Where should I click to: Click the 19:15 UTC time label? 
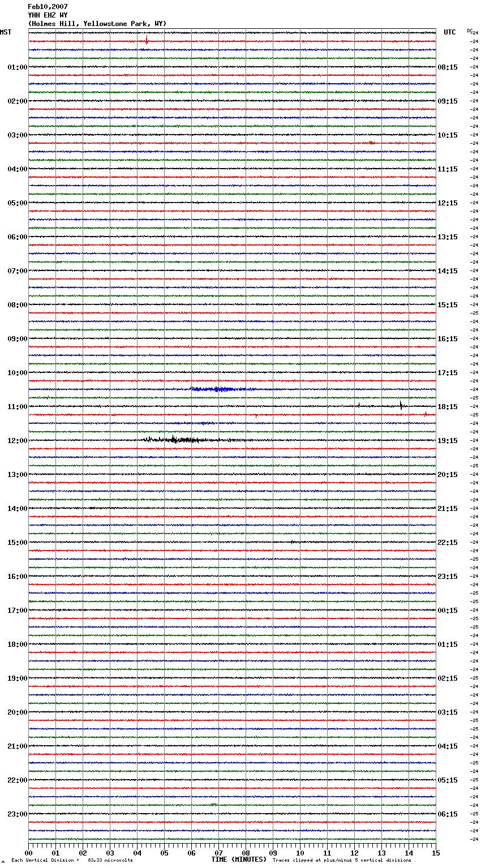tap(448, 441)
